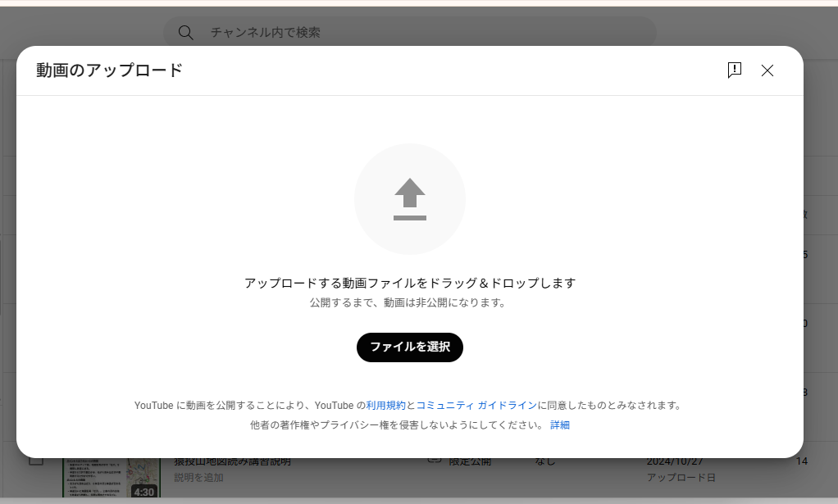Tick the checkbox beside the video row

tap(36, 461)
